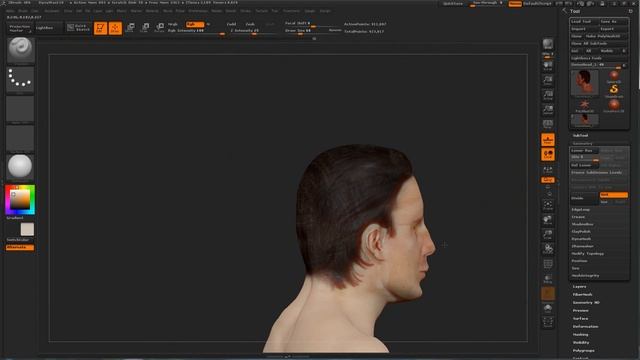The width and height of the screenshot is (640, 360).
Task: Select the current head tool thumbnail
Action: point(584,83)
